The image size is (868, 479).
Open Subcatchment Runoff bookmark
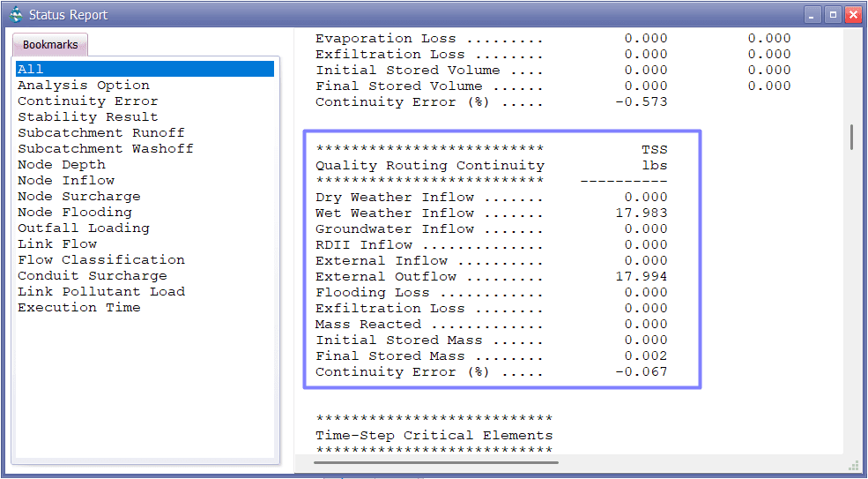[x=101, y=133]
